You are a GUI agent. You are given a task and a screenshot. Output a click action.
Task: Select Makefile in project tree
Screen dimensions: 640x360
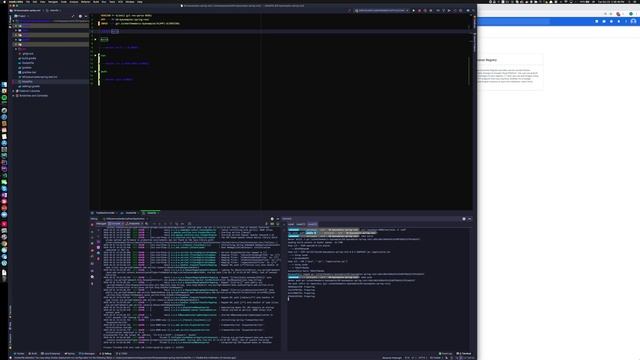27,82
